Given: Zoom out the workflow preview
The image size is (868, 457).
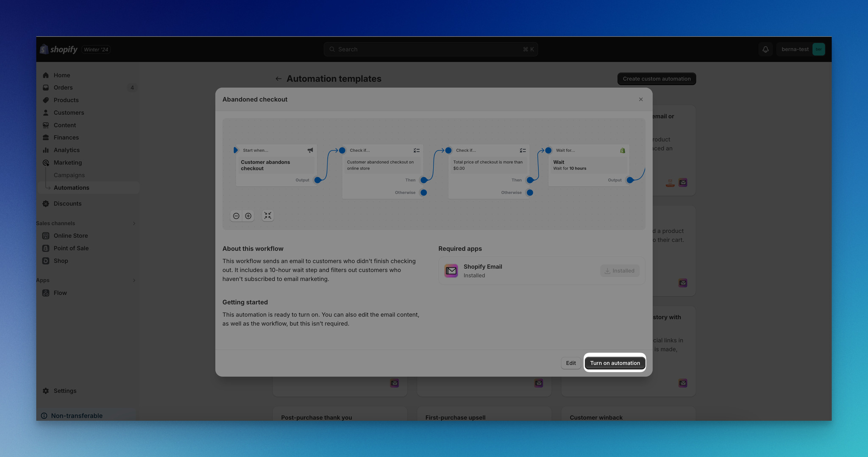Looking at the screenshot, I should click(236, 216).
